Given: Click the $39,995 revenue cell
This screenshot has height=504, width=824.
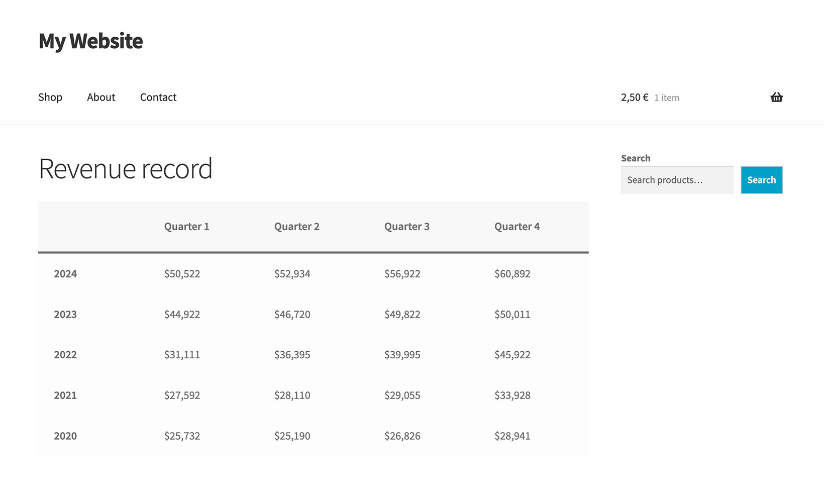Looking at the screenshot, I should (402, 355).
